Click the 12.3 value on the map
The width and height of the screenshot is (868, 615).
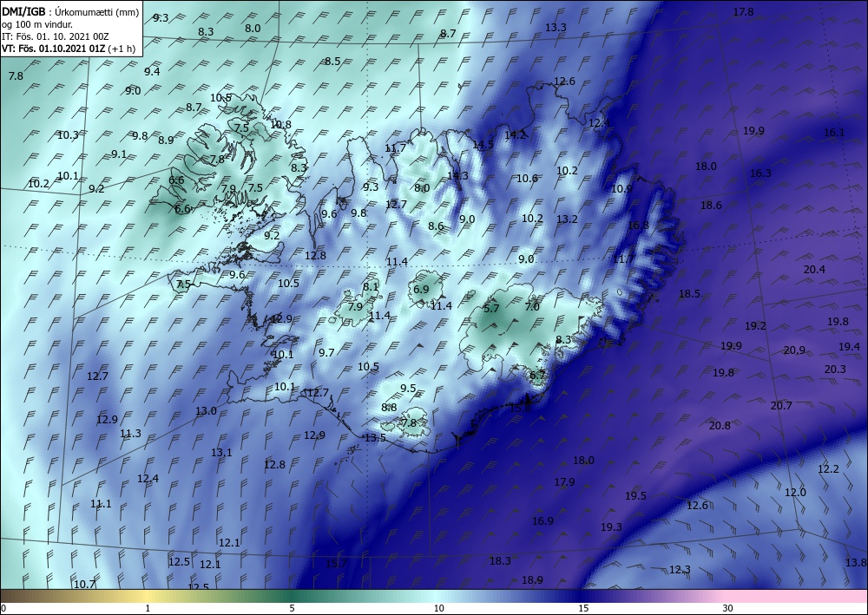click(680, 569)
